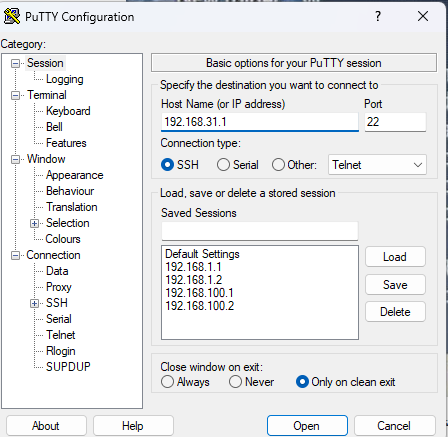Screen dimensions: 448x437
Task: Open the Appearance category
Action: click(x=75, y=175)
